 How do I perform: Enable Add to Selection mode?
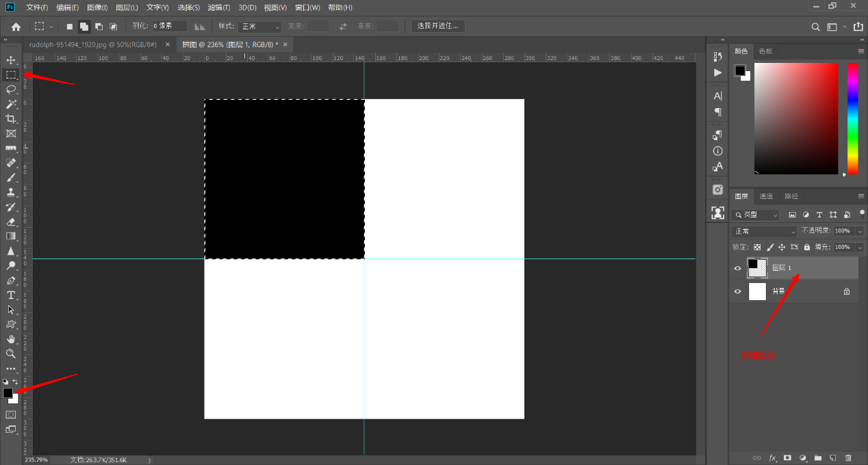84,27
